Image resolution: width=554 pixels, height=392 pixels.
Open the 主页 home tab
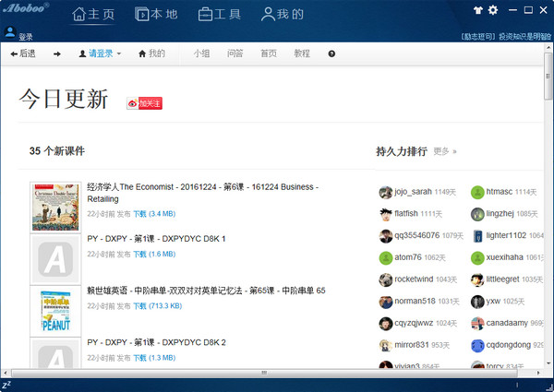[x=93, y=15]
